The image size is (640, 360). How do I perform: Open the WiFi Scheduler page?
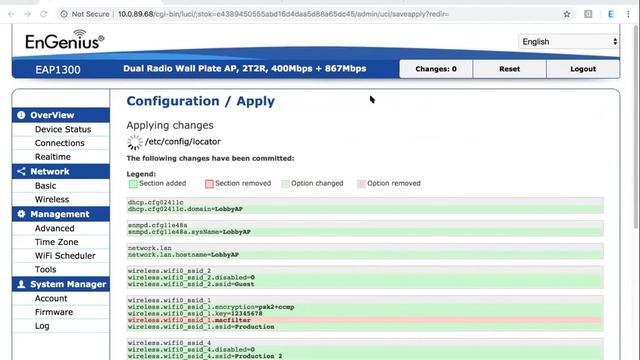click(65, 256)
